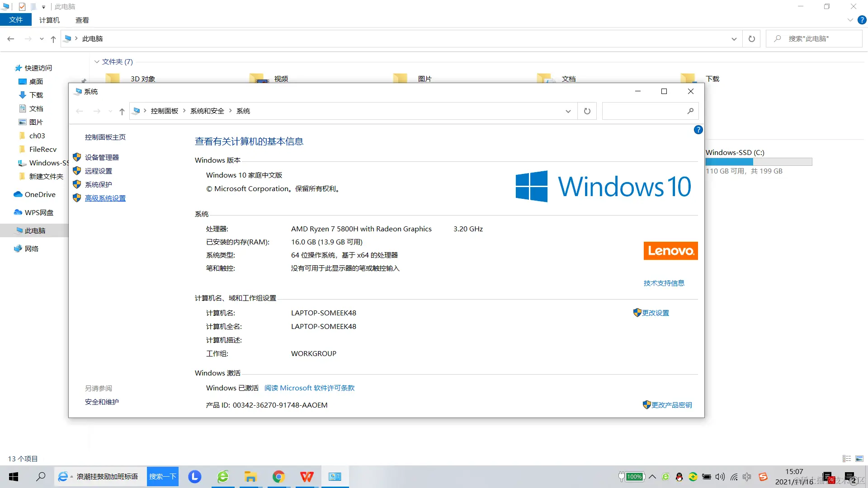Open the 计算机 ribbon tab
The width and height of the screenshot is (868, 488).
pos(49,20)
